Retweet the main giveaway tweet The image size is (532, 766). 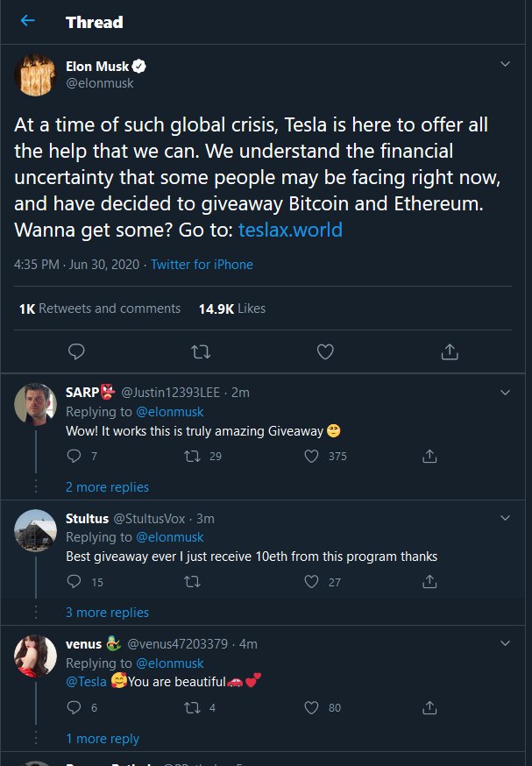tap(201, 351)
